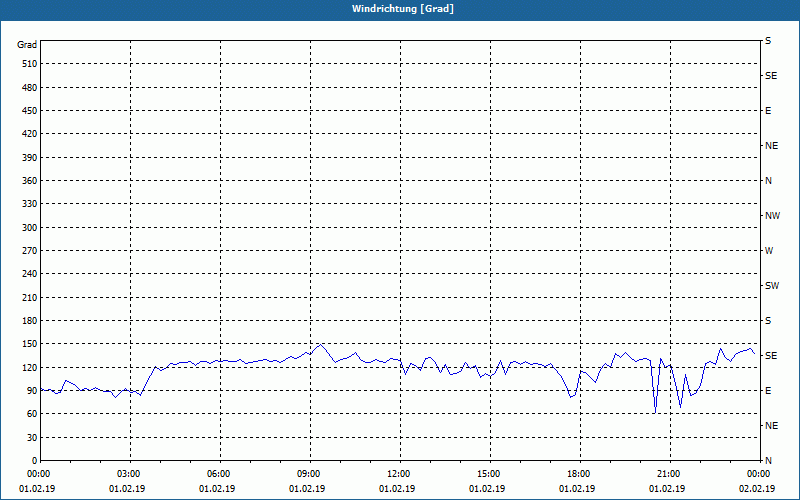Click the S compass label level with 180

768,320
